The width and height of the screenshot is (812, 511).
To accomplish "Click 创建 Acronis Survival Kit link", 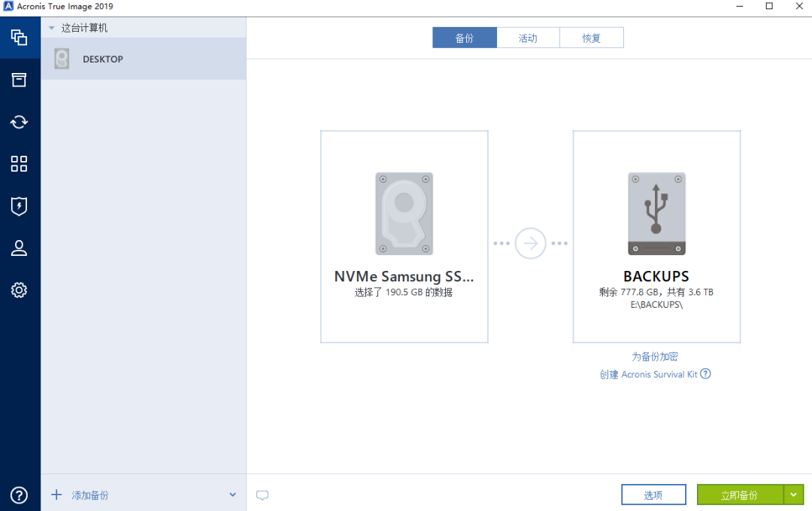I will coord(648,374).
